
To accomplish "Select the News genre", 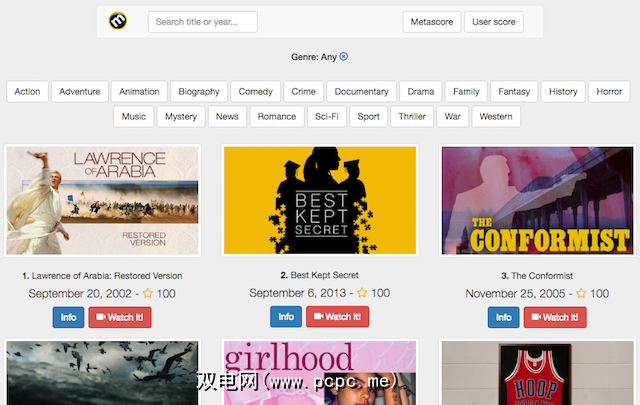I will [x=227, y=116].
